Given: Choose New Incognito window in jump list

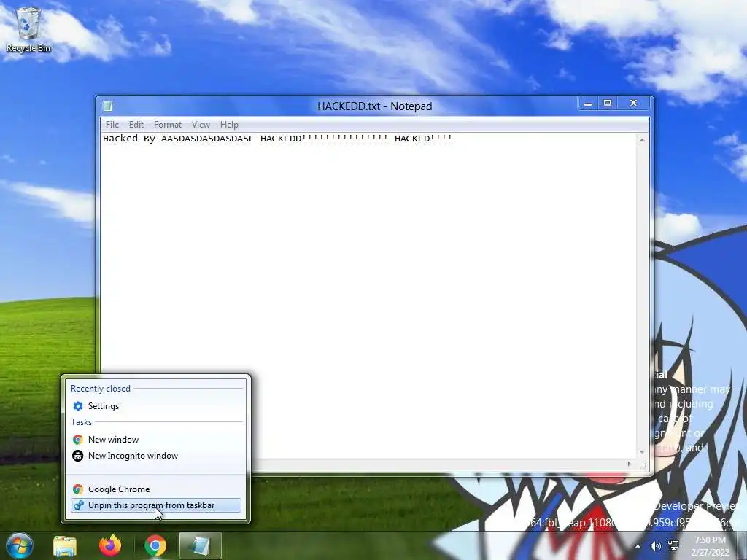Looking at the screenshot, I should point(156,456).
